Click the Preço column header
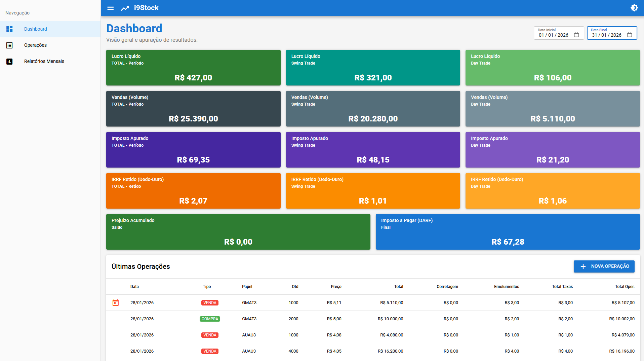Image resolution: width=644 pixels, height=361 pixels. coord(336,287)
